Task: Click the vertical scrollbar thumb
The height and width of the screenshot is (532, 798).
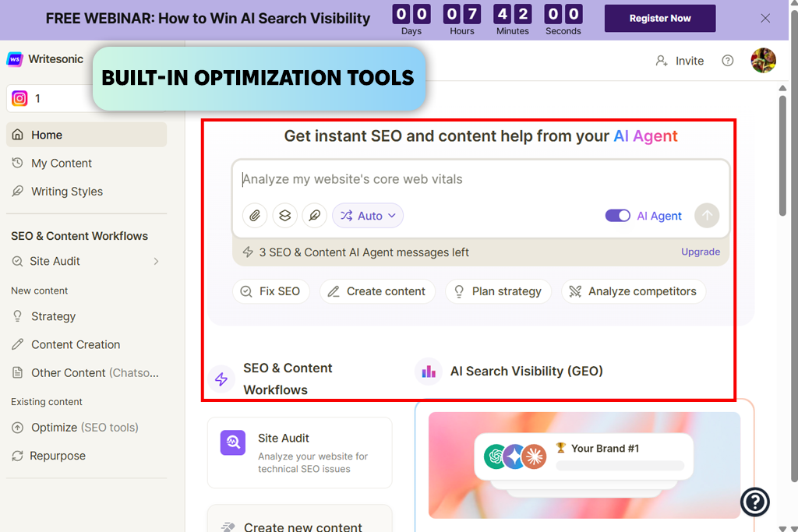Action: pos(782,155)
